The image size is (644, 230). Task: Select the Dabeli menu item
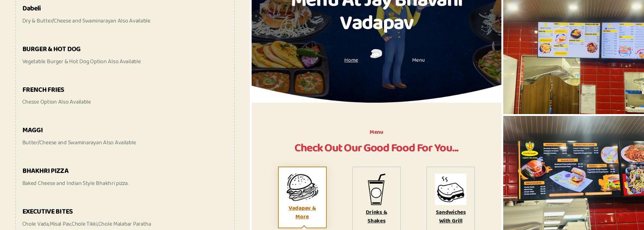32,8
